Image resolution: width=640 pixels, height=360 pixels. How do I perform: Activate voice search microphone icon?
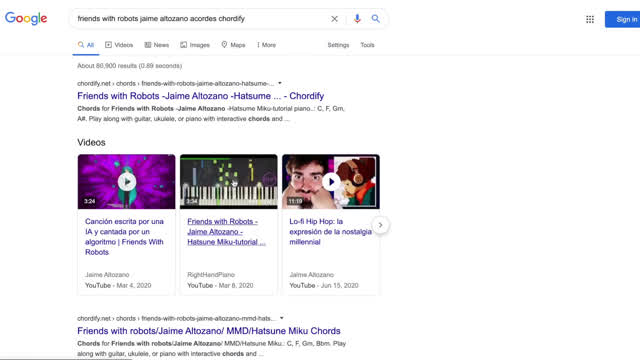(357, 19)
